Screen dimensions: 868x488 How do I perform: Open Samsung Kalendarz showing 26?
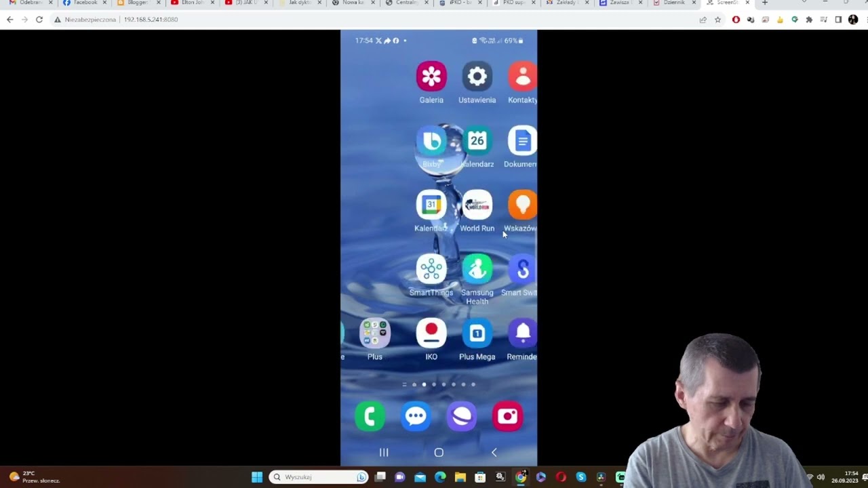(x=477, y=141)
